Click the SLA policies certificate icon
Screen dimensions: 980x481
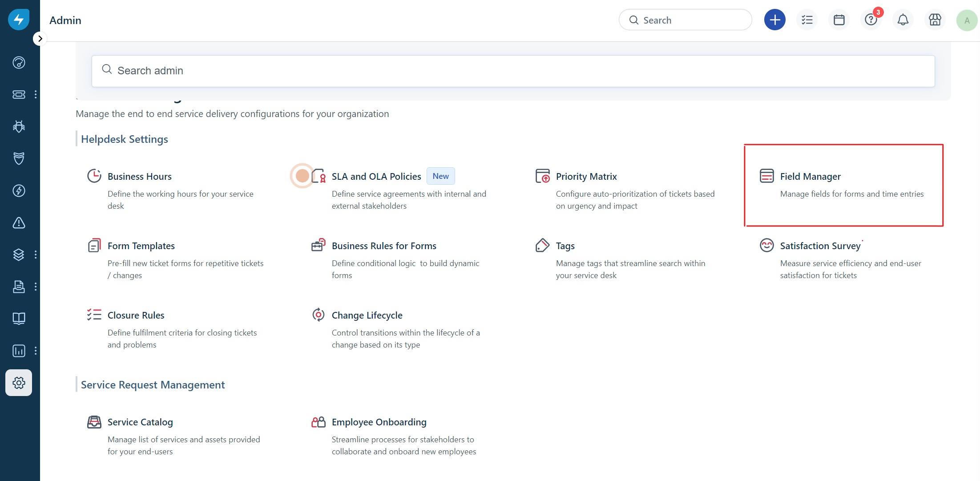(319, 176)
